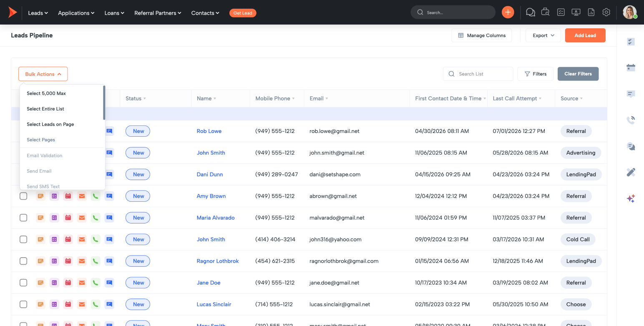The width and height of the screenshot is (644, 326).
Task: Open calendar icon in right sidebar
Action: [x=631, y=68]
